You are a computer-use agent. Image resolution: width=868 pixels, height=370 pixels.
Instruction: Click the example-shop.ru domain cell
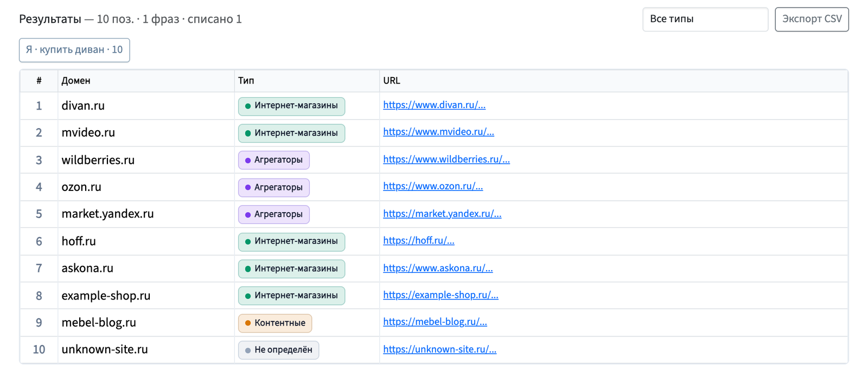[146, 296]
